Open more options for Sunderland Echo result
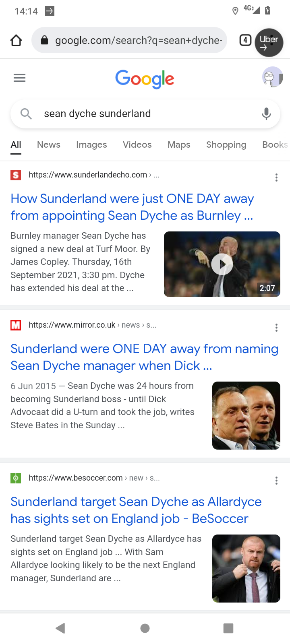The image size is (290, 644). [276, 178]
